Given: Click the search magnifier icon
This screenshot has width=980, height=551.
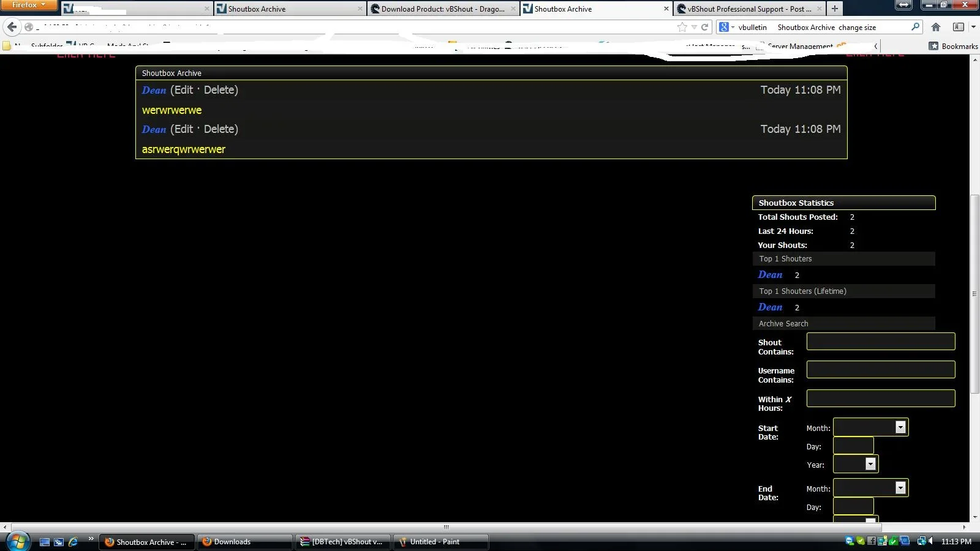Looking at the screenshot, I should click(x=915, y=27).
